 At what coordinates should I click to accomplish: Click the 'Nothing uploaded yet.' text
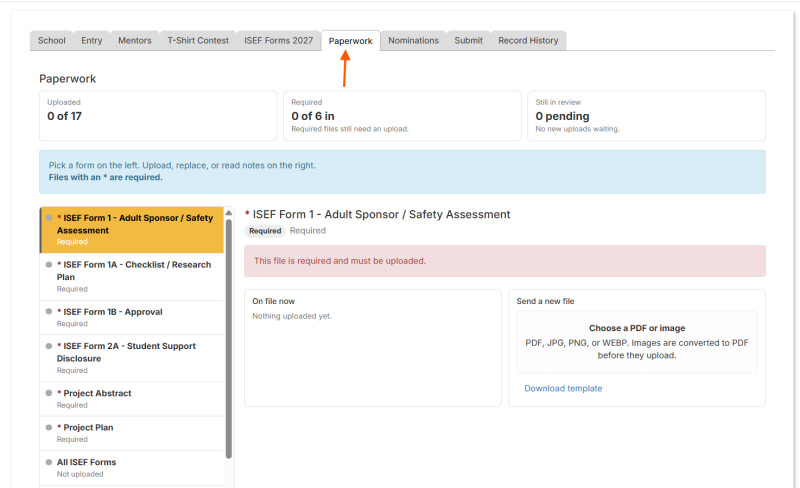292,316
